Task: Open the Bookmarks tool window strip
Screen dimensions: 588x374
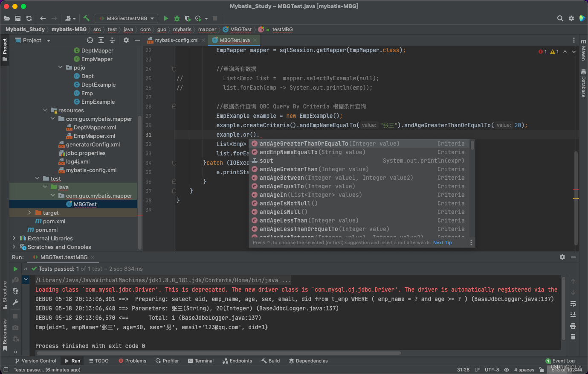Action: [x=5, y=335]
